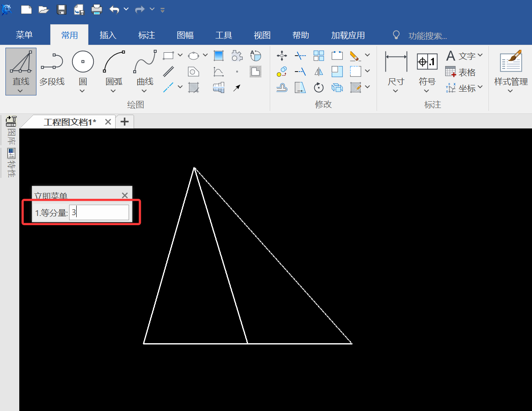Switch to the 标注 ribbon tab

point(147,35)
